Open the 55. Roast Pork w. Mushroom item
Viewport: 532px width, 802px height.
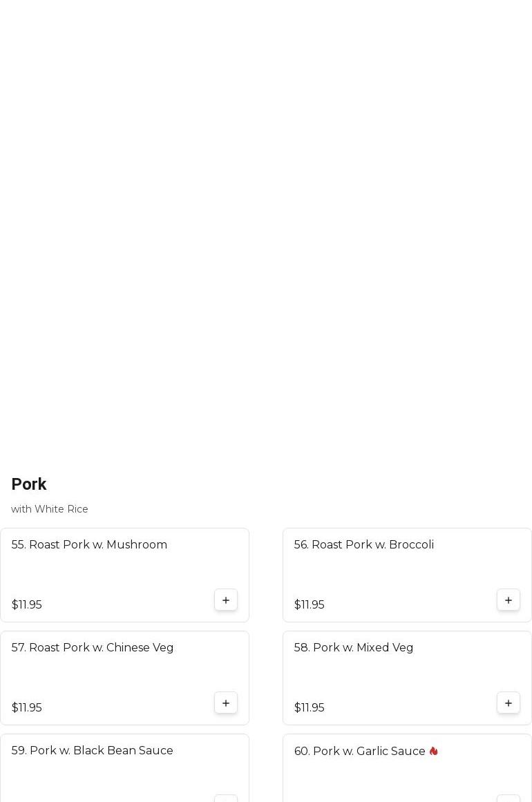click(x=89, y=544)
